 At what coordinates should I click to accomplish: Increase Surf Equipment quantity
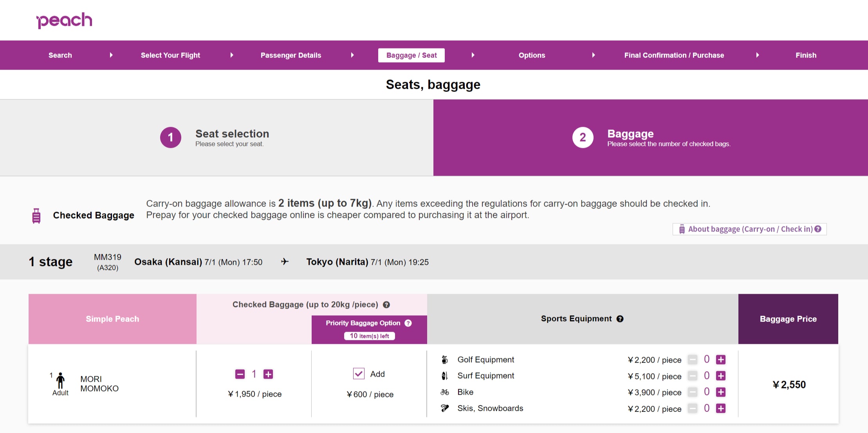(721, 376)
